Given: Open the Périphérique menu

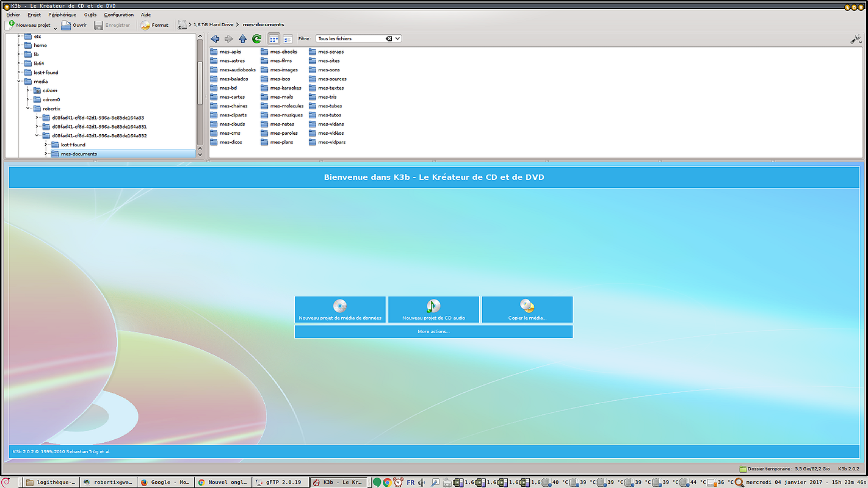Looking at the screenshot, I should coord(62,15).
